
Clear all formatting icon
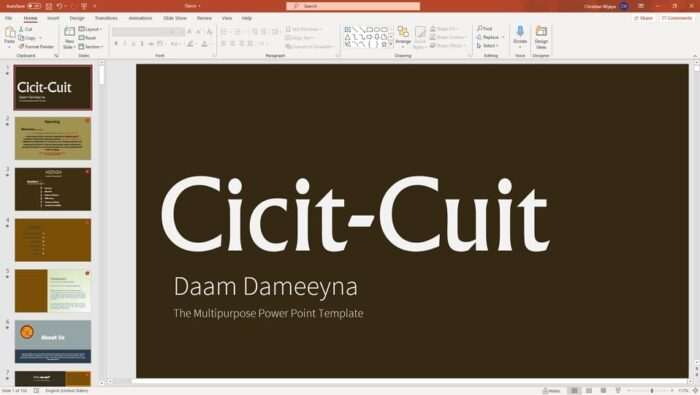pyautogui.click(x=209, y=32)
